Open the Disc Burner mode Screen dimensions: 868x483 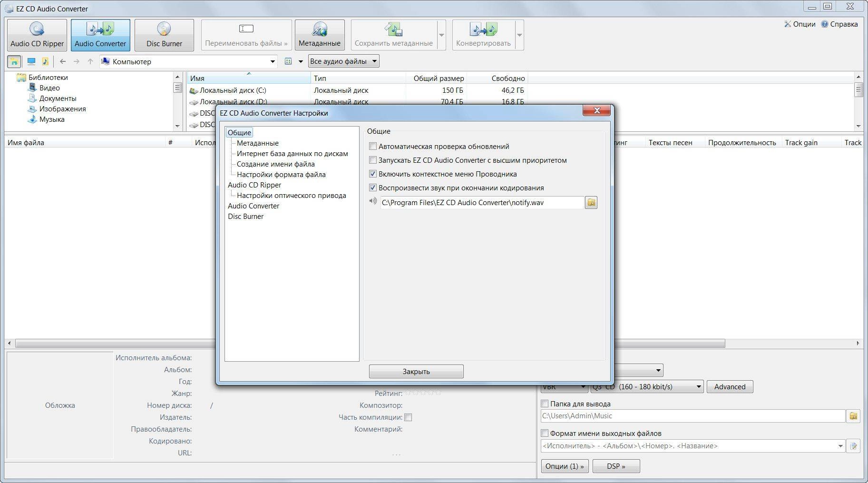pyautogui.click(x=164, y=35)
